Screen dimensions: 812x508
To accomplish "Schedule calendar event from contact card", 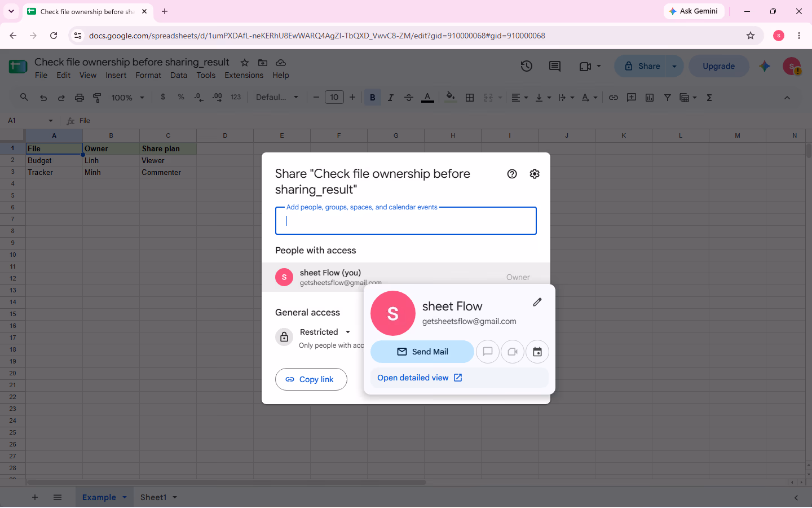I will click(x=537, y=352).
